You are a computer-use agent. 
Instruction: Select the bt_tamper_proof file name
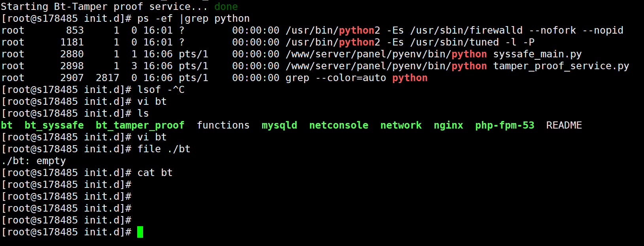[140, 125]
